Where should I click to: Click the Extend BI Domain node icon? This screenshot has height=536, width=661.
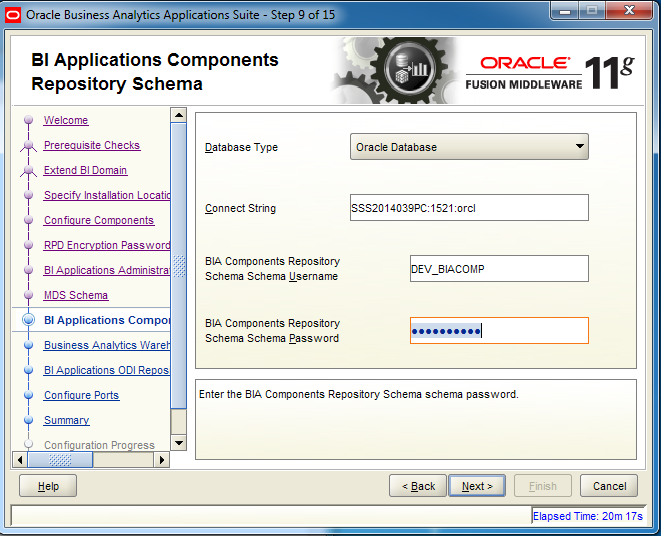coord(28,170)
